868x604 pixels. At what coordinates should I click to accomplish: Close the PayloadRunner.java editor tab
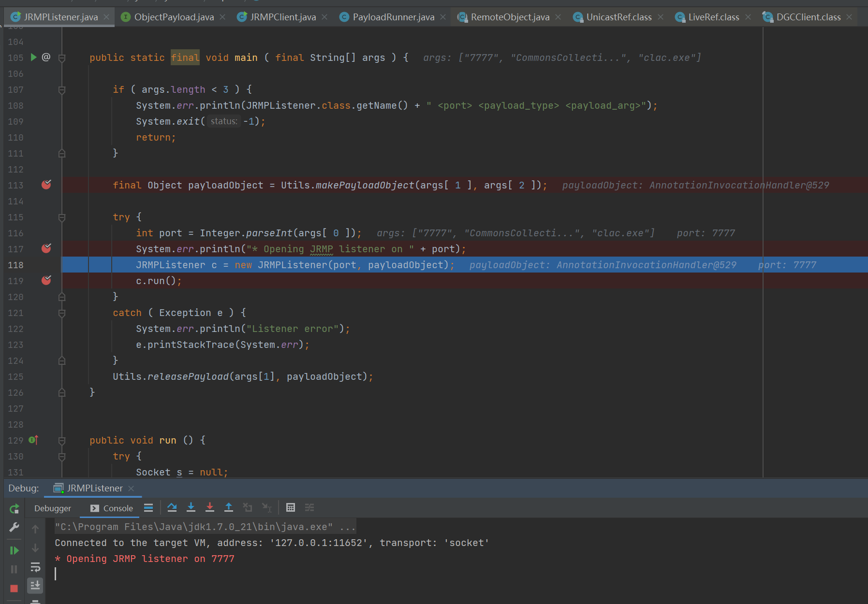443,17
